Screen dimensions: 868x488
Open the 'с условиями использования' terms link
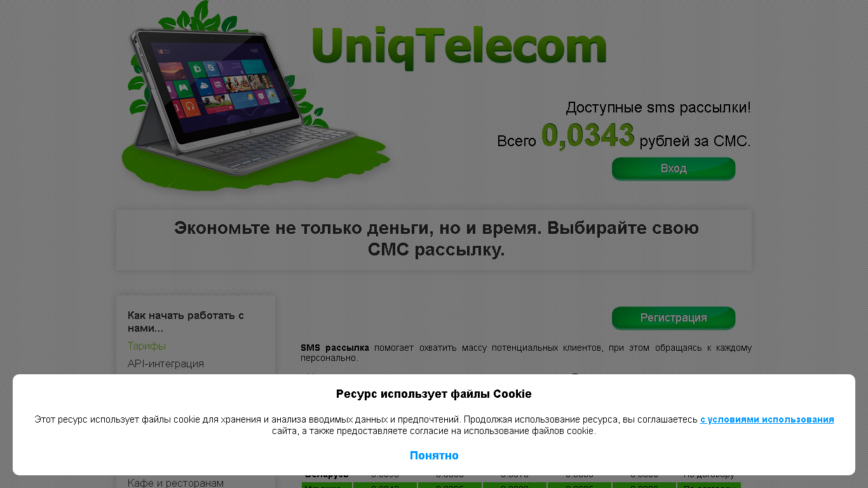point(767,419)
